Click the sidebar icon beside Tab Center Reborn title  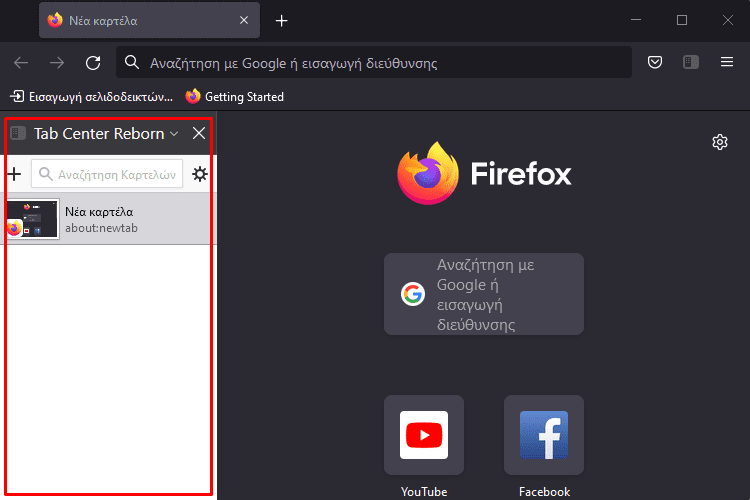coord(18,133)
